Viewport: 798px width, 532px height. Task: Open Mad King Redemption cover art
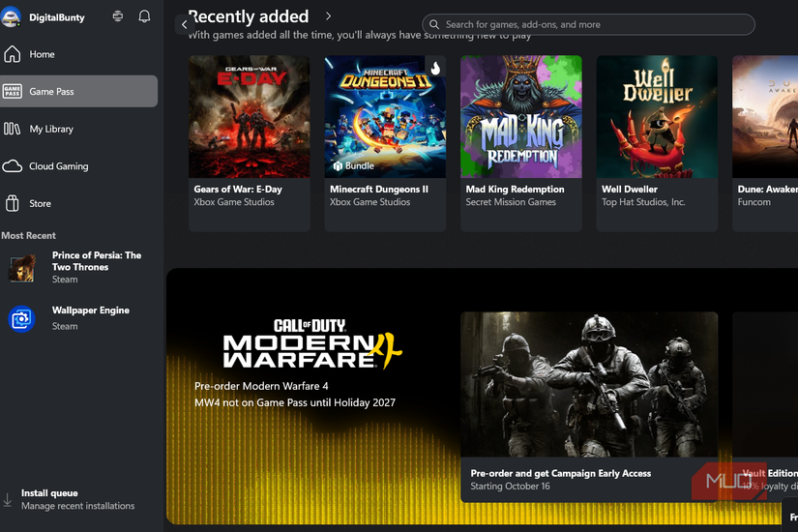[521, 117]
